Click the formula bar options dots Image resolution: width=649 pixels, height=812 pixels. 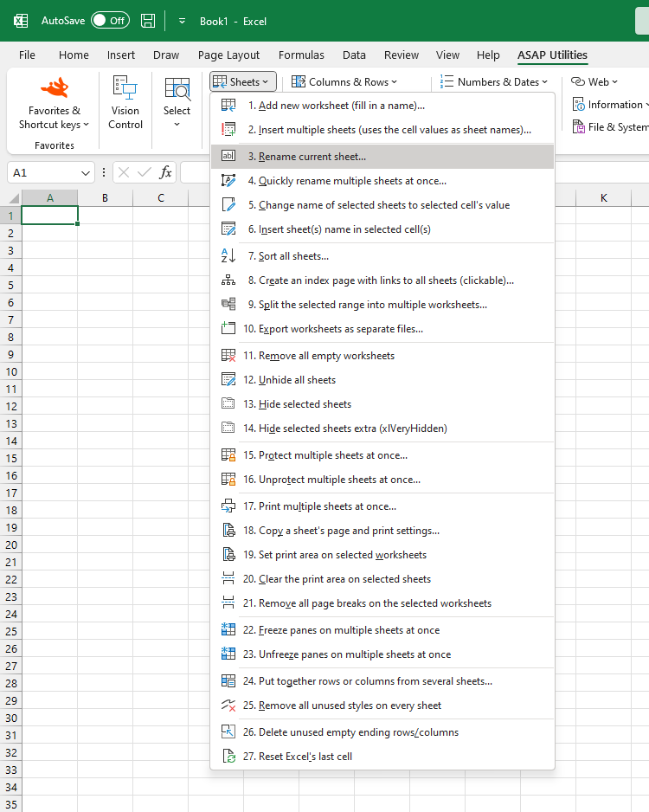click(x=104, y=172)
